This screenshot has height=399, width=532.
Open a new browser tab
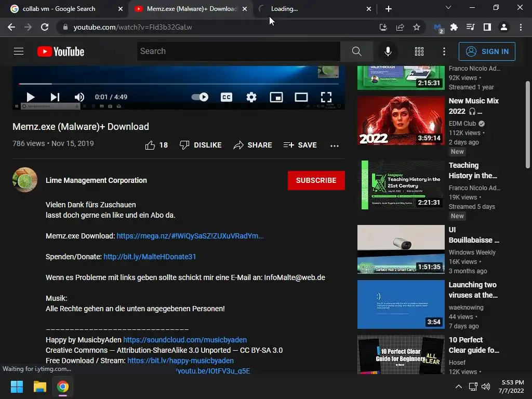click(389, 9)
